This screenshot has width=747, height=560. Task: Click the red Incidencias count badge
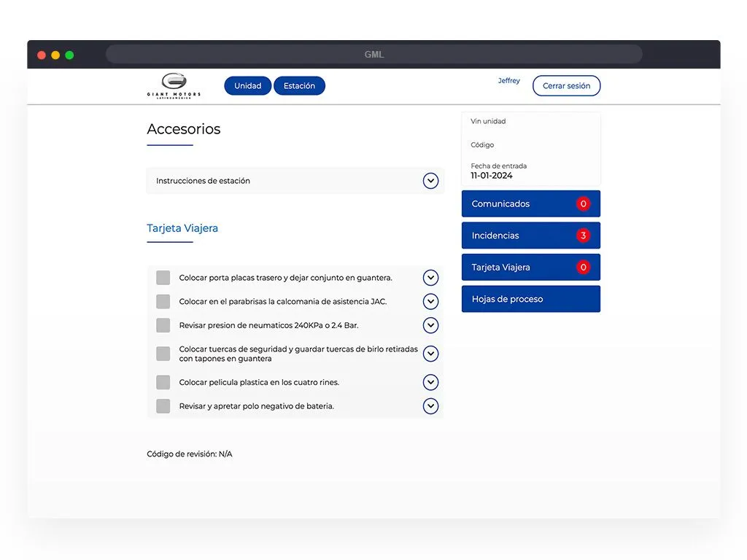pyautogui.click(x=583, y=236)
